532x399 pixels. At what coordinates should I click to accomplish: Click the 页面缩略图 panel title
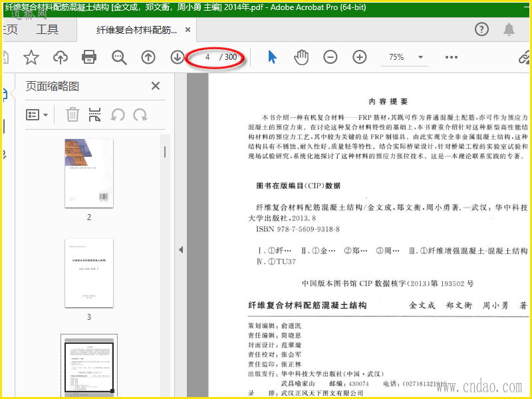tap(53, 86)
